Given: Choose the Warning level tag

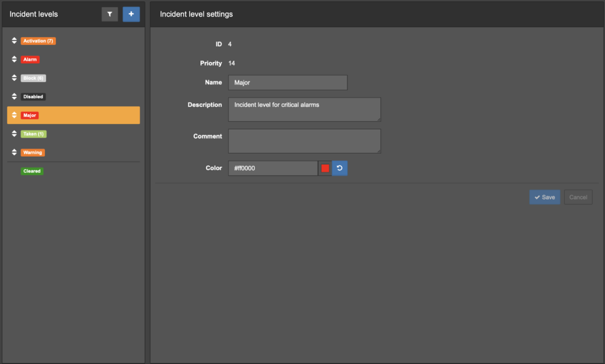Looking at the screenshot, I should click(x=32, y=152).
